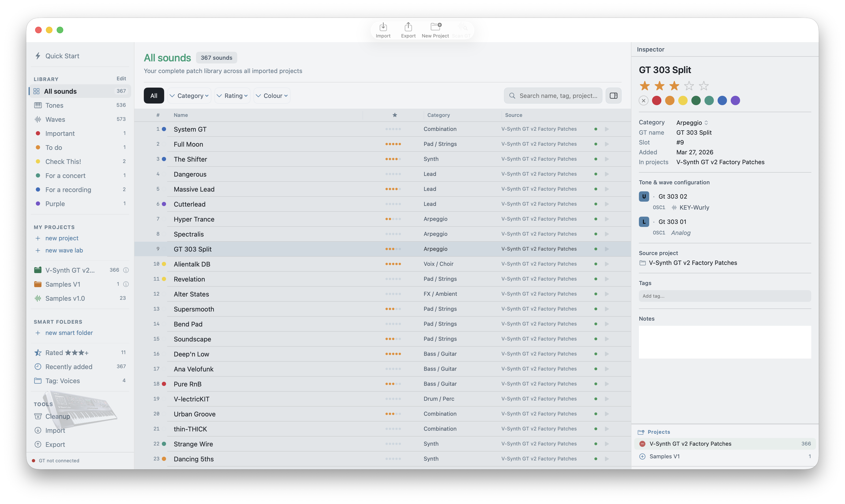
Task: Open Category filter dropdown
Action: [x=189, y=96]
